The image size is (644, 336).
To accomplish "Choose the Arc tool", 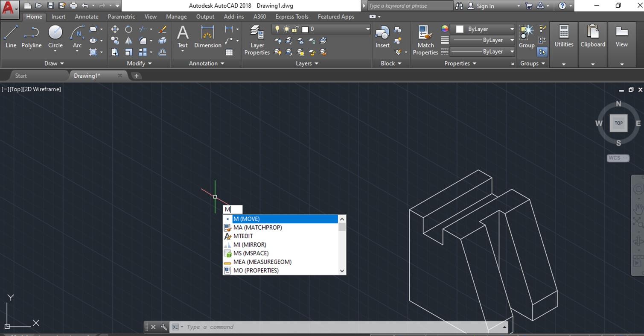I will click(77, 37).
